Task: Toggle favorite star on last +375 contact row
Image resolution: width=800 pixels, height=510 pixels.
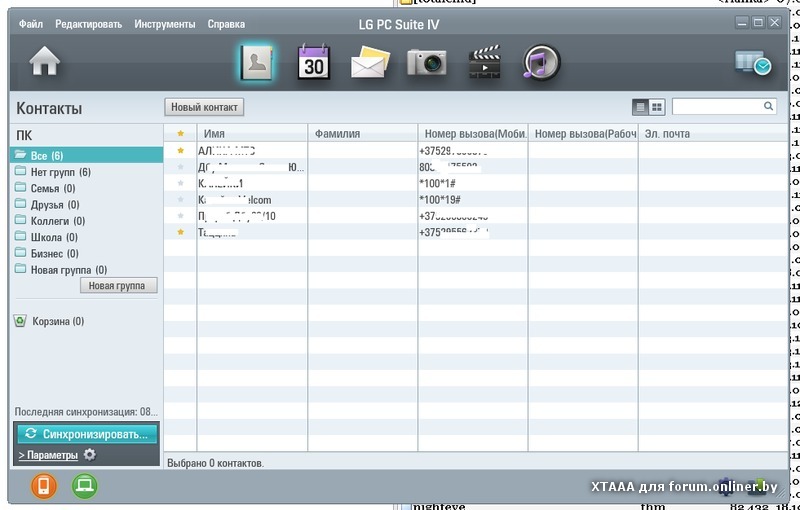Action: coord(180,232)
